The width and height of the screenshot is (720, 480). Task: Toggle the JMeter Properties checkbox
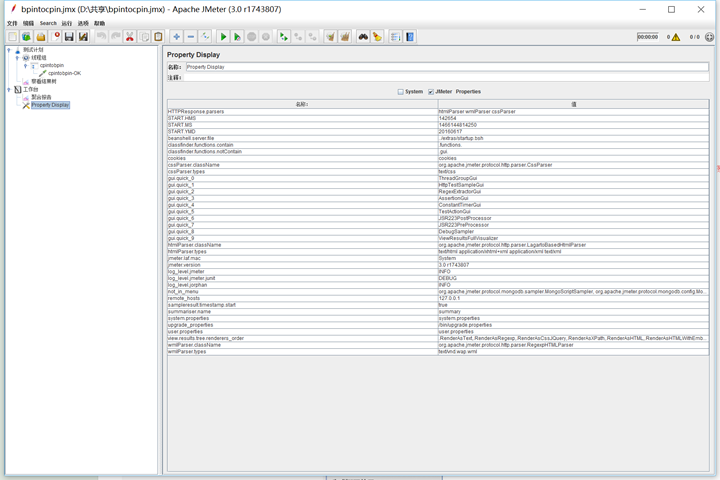[x=431, y=92]
